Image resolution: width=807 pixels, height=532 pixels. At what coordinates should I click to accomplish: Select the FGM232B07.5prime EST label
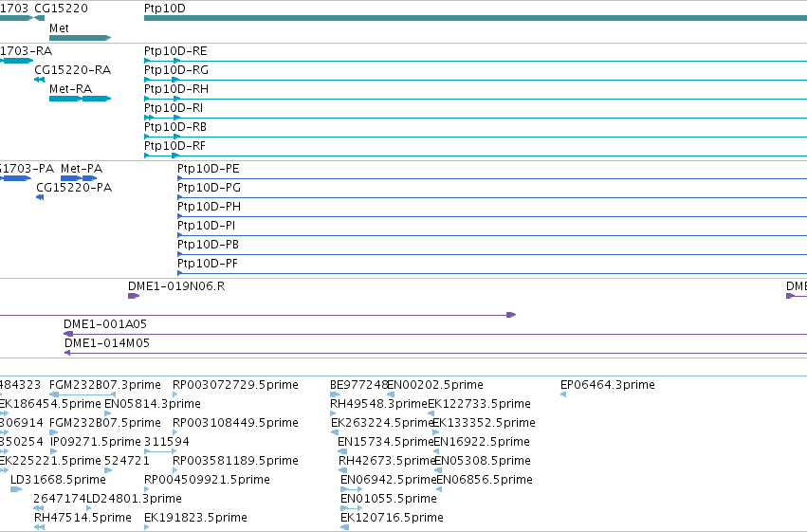105,423
